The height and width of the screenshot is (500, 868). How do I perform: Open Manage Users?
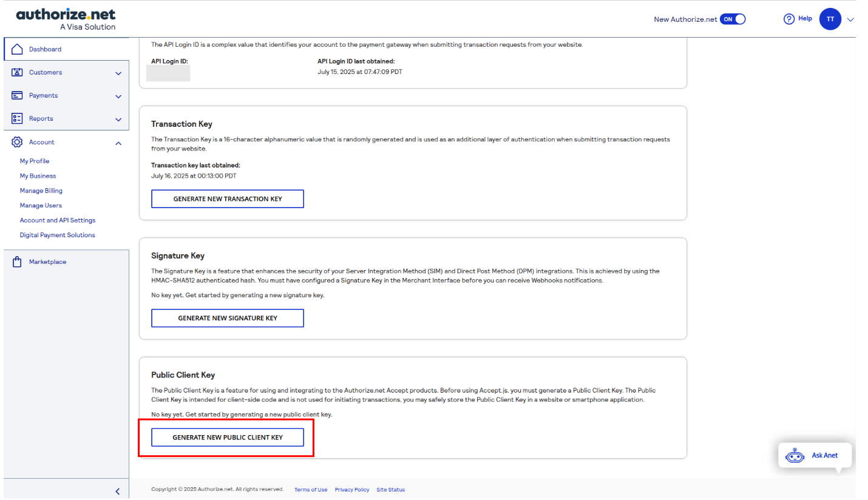coord(41,206)
